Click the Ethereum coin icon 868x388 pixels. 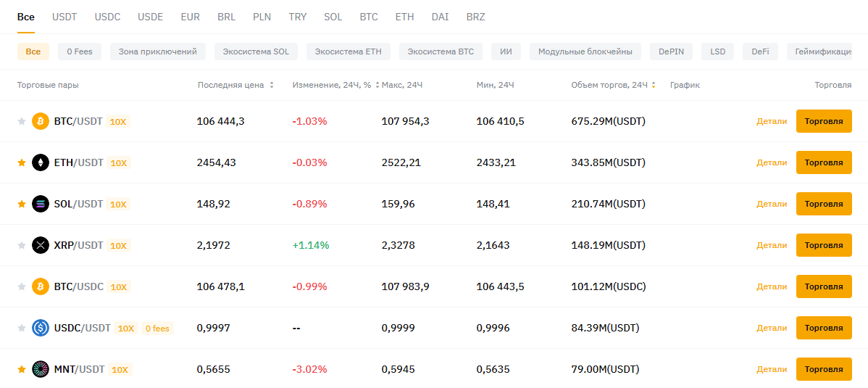pyautogui.click(x=41, y=162)
